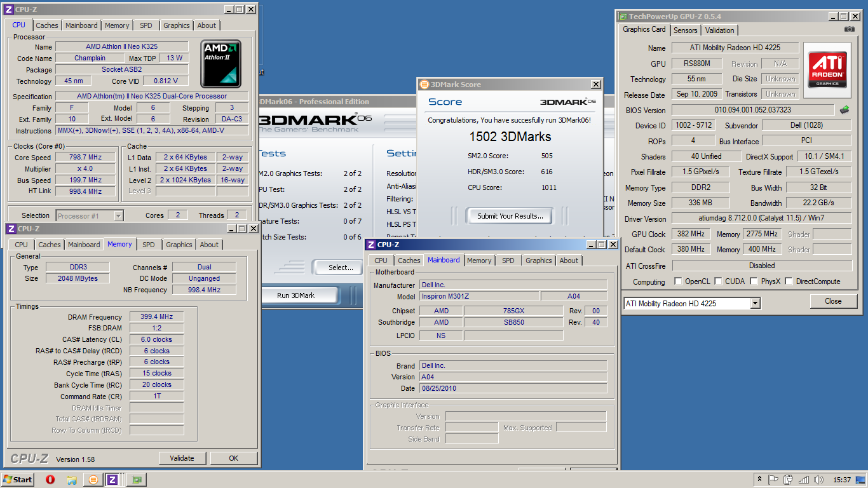Click the GPU-Z BIOS save chip icon
Image resolution: width=868 pixels, height=488 pixels.
[844, 110]
